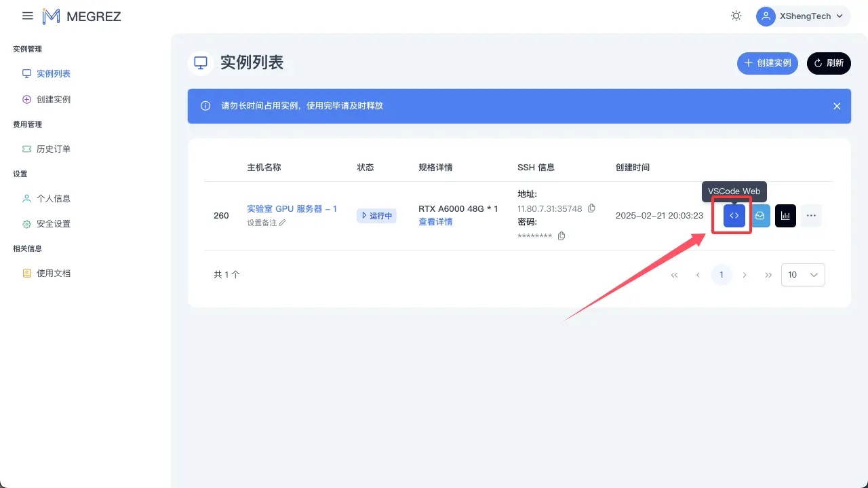This screenshot has width=868, height=488.
Task: Expand 查看详情 under spec details
Action: click(435, 221)
